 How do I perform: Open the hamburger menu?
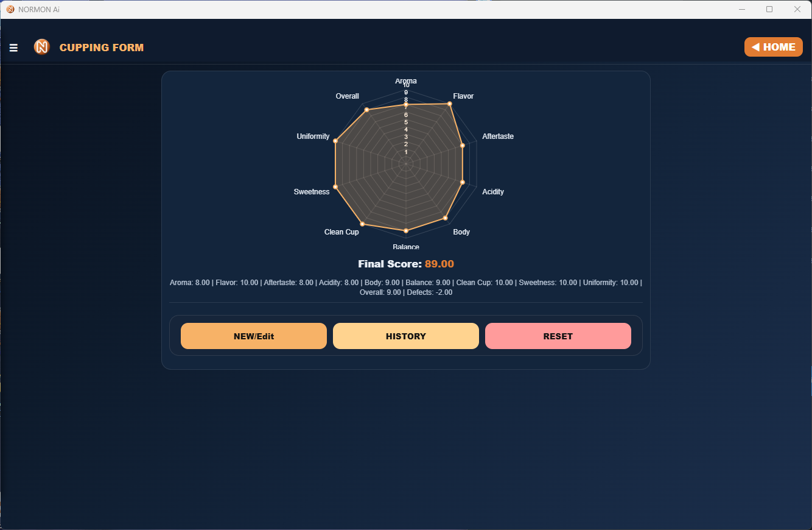[13, 48]
